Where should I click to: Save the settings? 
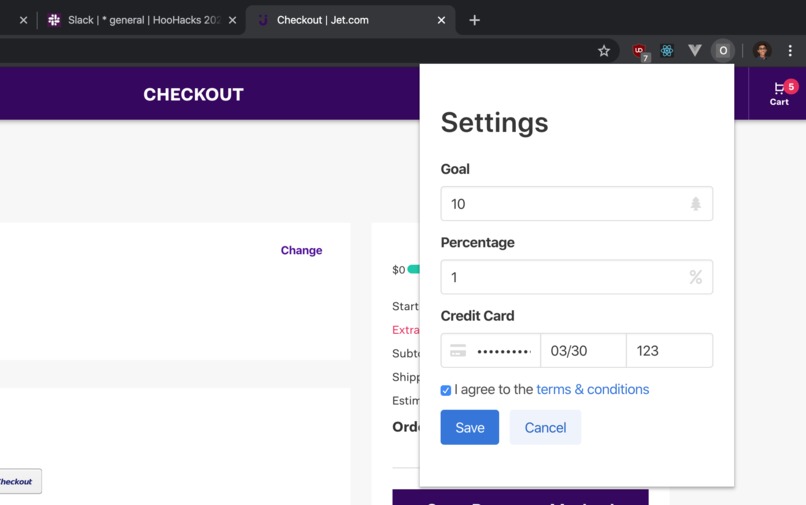click(x=469, y=427)
